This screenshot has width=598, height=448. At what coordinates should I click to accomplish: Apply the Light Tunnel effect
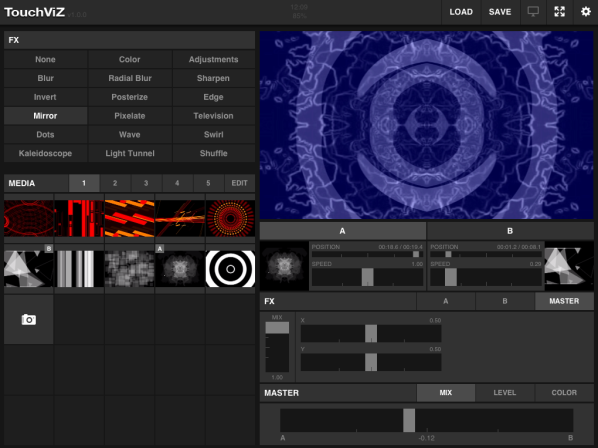click(130, 153)
